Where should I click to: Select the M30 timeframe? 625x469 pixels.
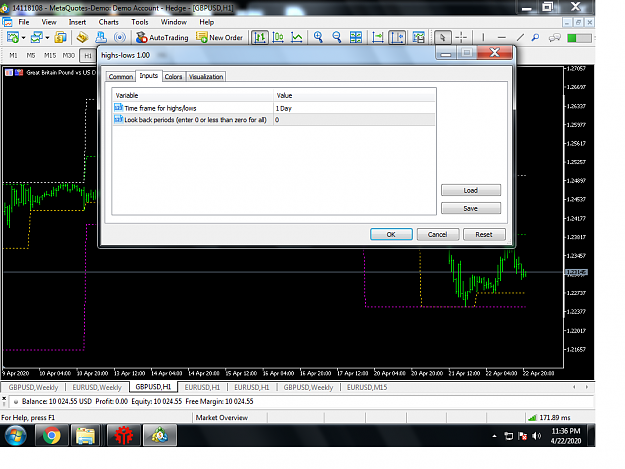(69, 55)
